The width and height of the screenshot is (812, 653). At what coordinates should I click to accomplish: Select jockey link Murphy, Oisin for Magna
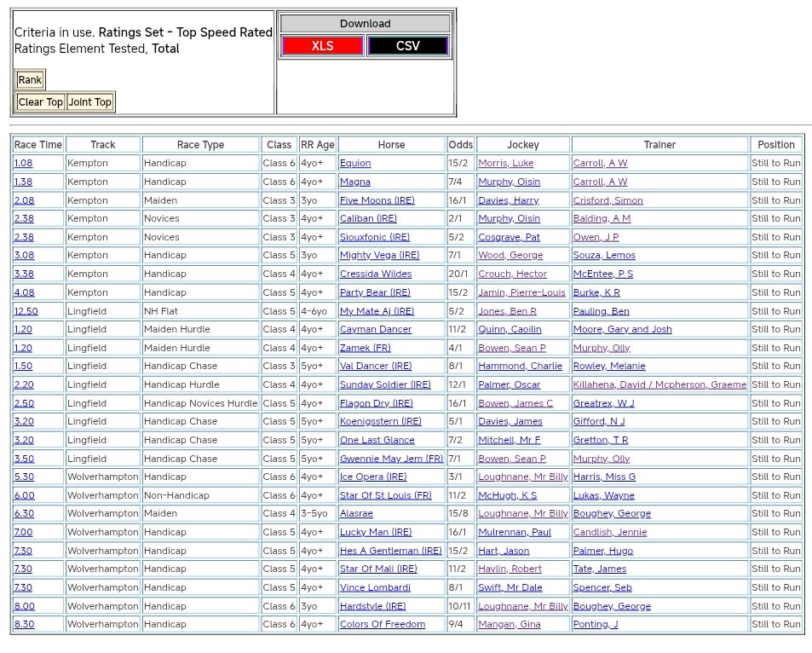[x=509, y=182]
